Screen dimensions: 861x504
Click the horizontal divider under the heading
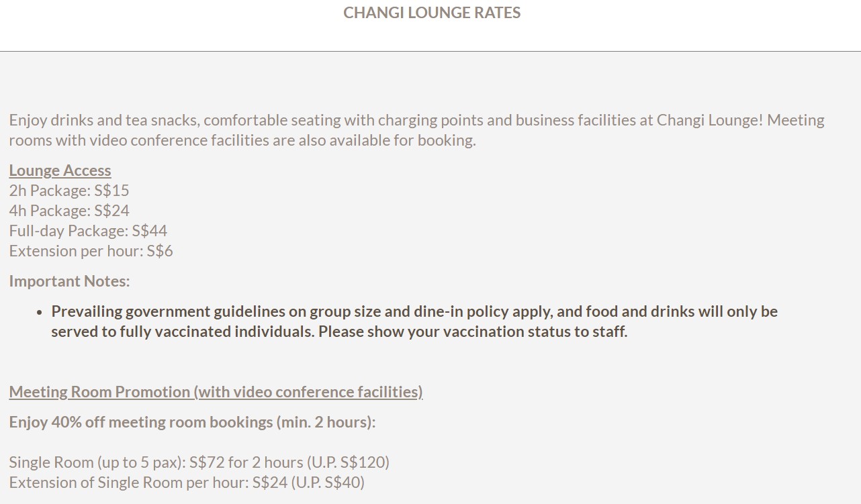[430, 51]
